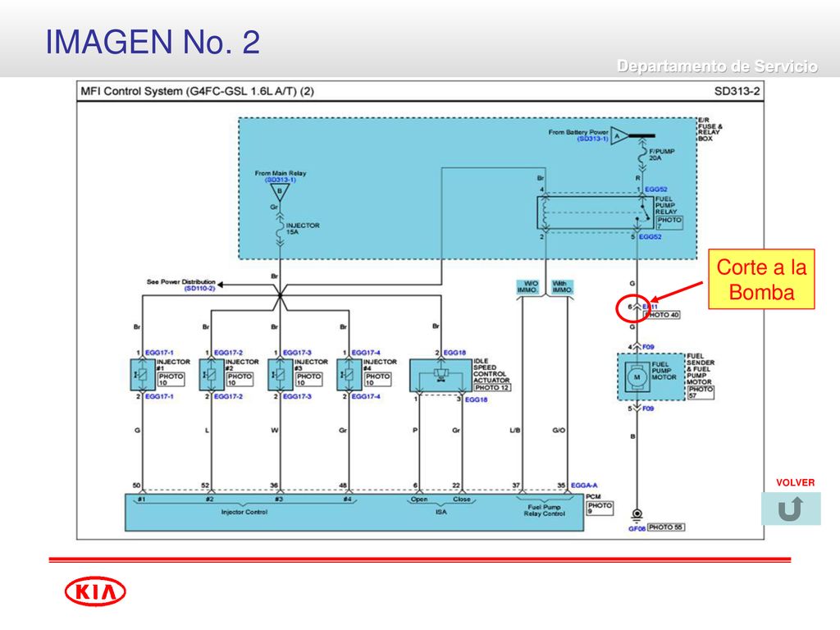Click PCM pin number 50
840x630 pixels.
(x=137, y=486)
